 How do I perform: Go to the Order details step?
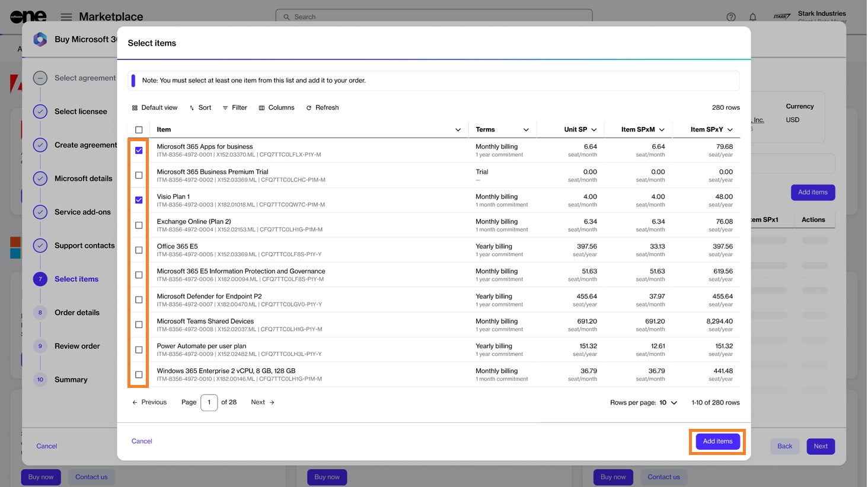click(76, 313)
